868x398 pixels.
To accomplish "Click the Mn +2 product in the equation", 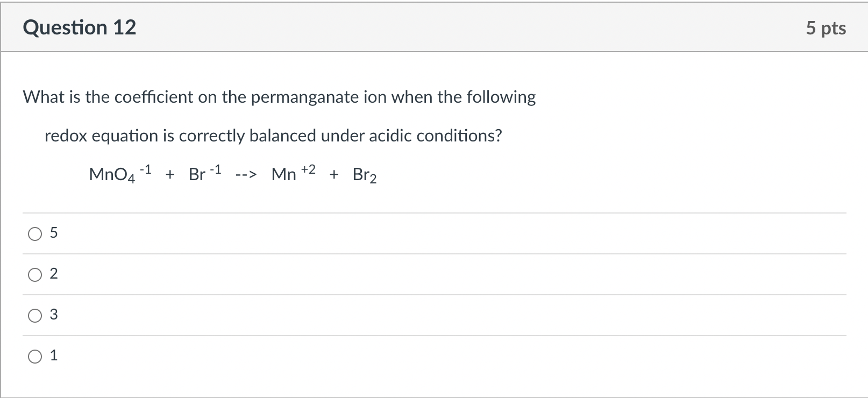I will (293, 174).
